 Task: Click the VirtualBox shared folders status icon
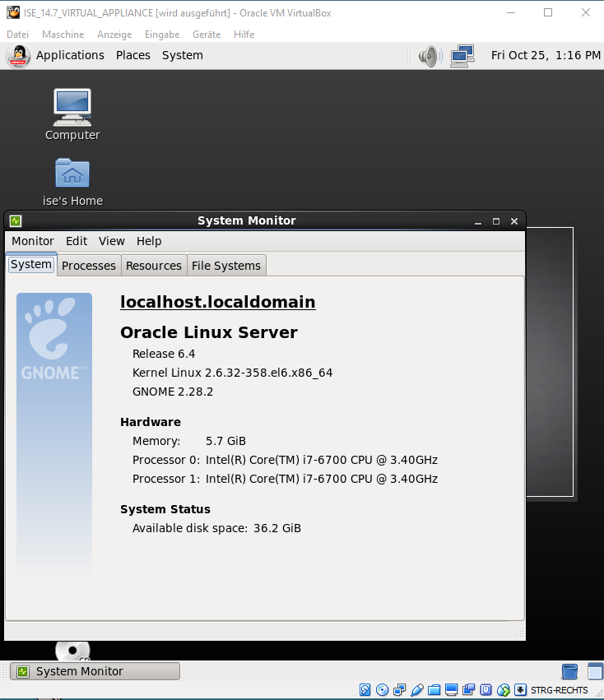pos(434,690)
